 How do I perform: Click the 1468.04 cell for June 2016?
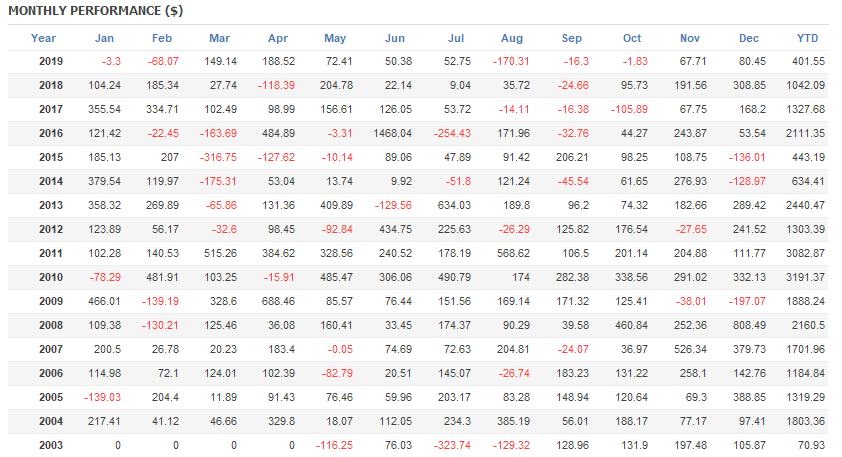pyautogui.click(x=390, y=133)
